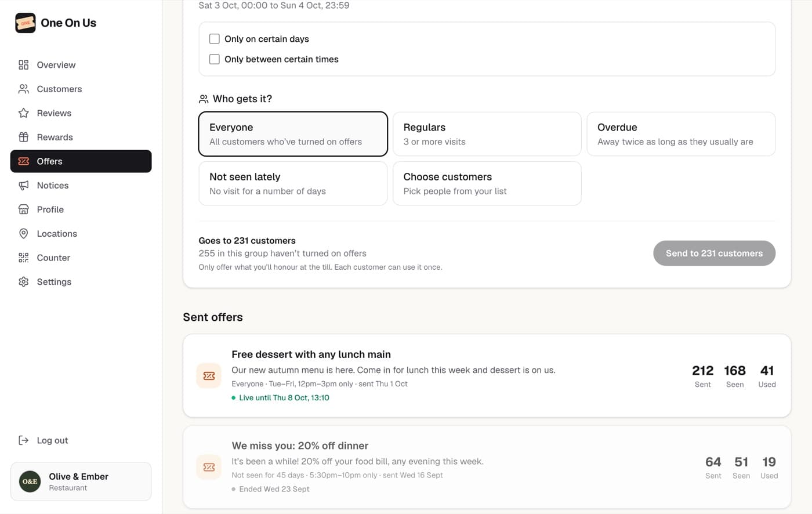Click the Customers people icon in sidebar
The width and height of the screenshot is (812, 514).
pyautogui.click(x=24, y=89)
